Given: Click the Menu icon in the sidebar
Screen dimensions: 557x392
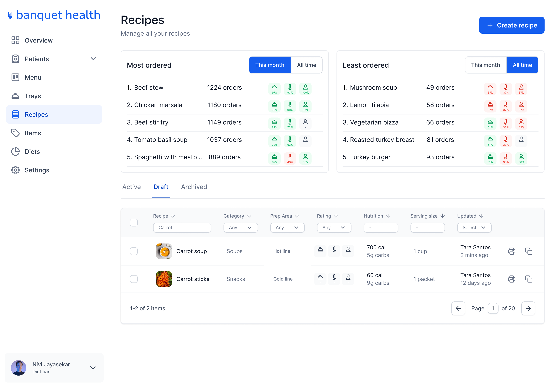Looking at the screenshot, I should [x=16, y=77].
